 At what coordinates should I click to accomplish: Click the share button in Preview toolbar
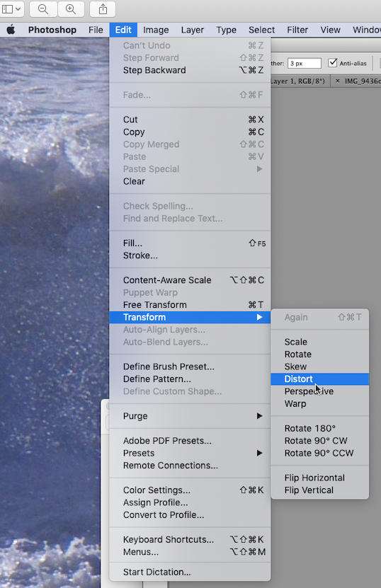(x=103, y=9)
